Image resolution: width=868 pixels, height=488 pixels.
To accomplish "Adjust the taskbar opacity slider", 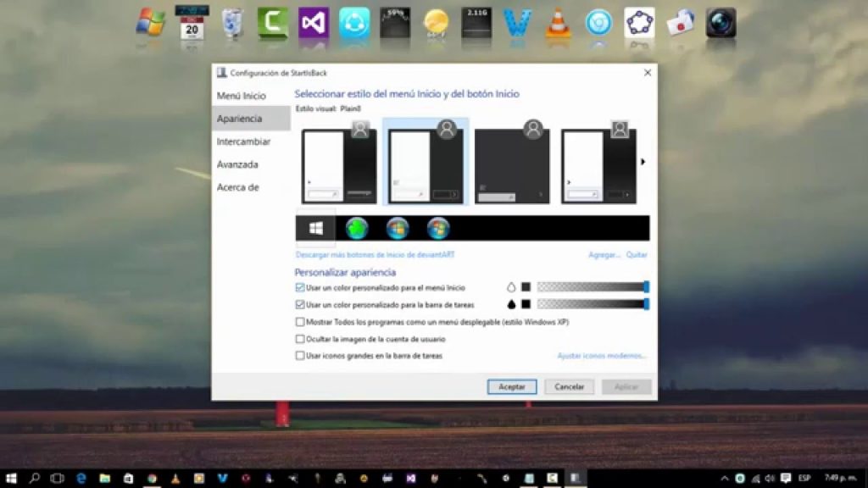I will pos(593,304).
